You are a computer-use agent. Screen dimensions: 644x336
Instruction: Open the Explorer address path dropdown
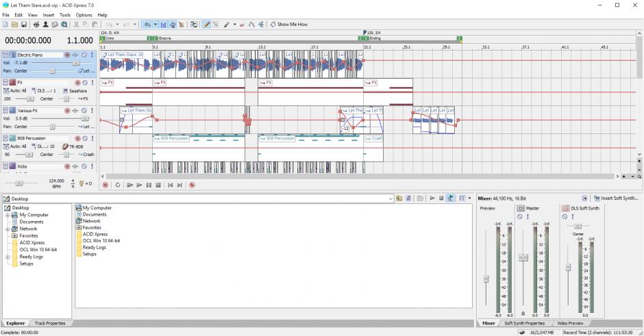pos(391,198)
